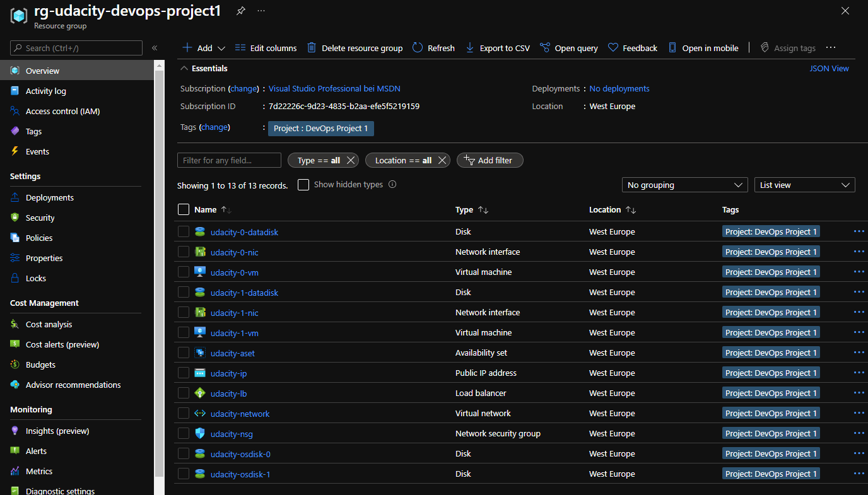Click the Open query icon
The image size is (868, 495).
click(x=545, y=48)
